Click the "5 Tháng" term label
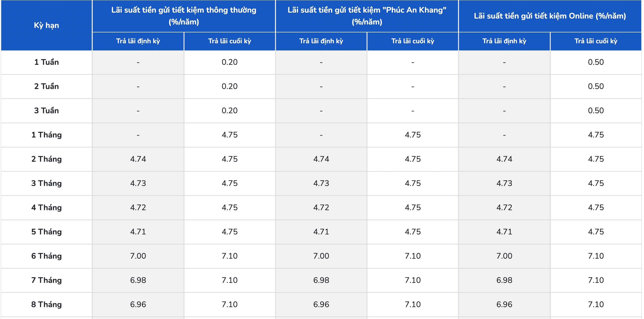 coord(46,232)
